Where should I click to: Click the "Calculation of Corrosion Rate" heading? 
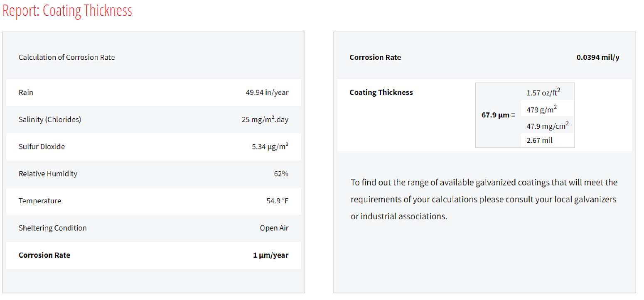point(66,58)
